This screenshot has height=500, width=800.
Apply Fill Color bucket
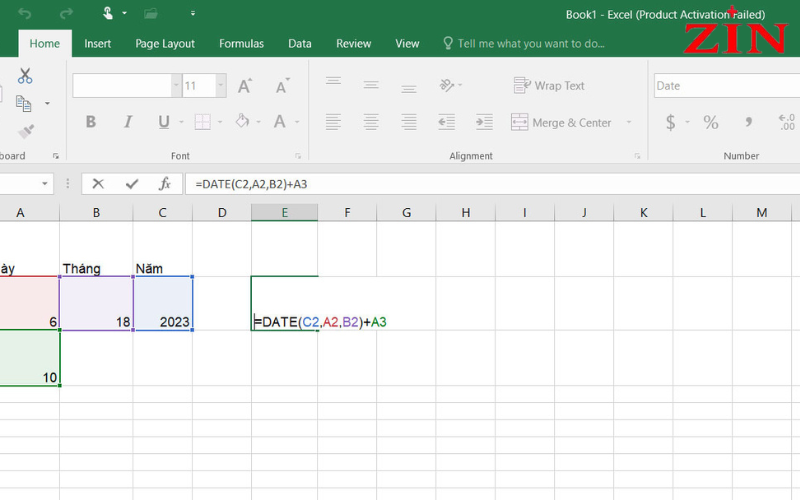(242, 121)
